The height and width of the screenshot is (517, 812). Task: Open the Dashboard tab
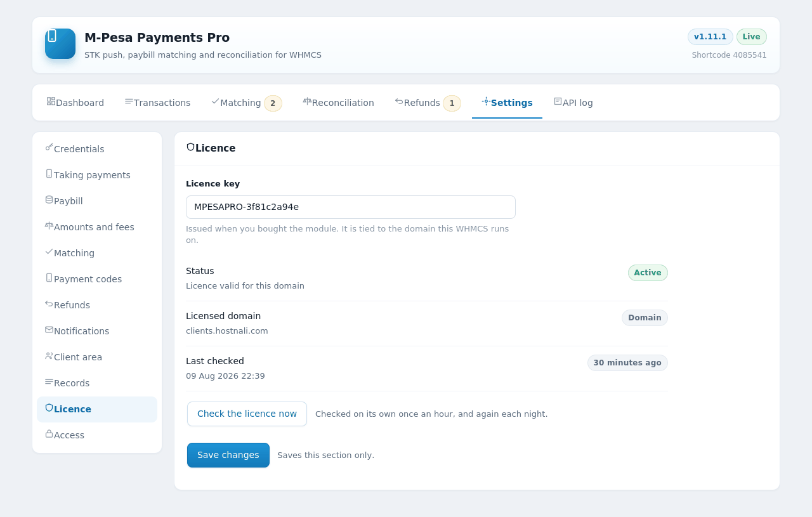[75, 103]
